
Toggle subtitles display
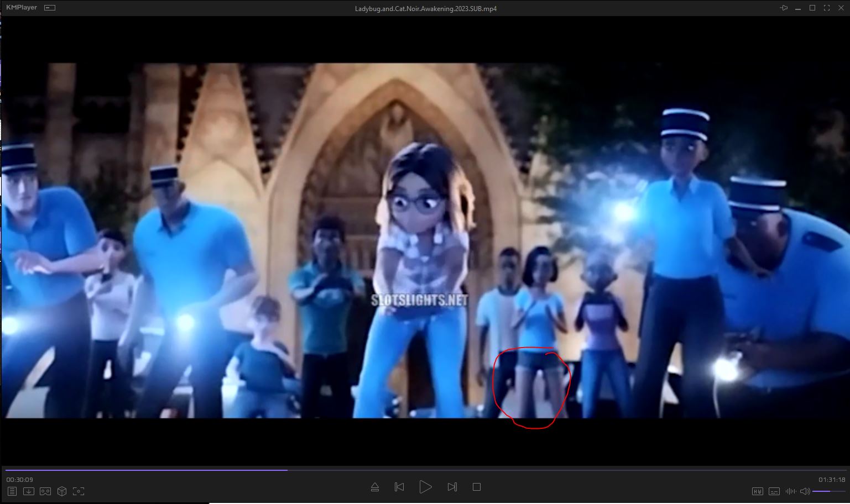774,491
